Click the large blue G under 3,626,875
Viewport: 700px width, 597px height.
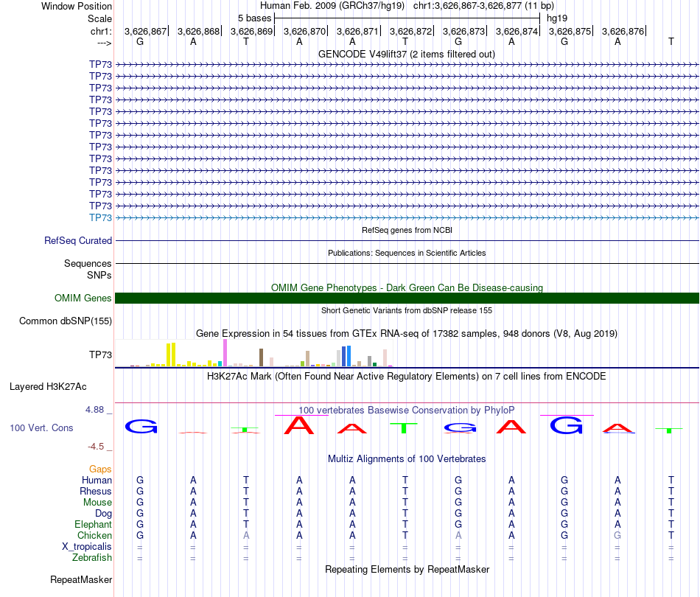tap(566, 425)
